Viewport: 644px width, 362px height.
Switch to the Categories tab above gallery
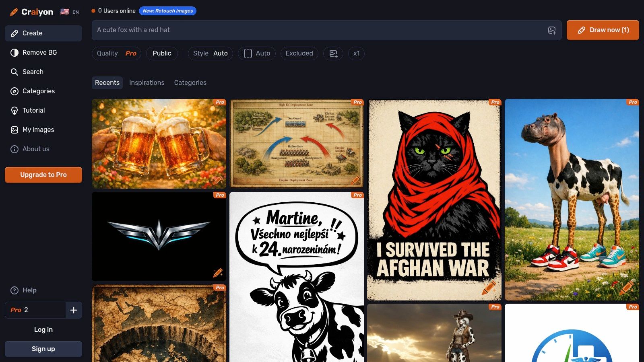pyautogui.click(x=190, y=82)
